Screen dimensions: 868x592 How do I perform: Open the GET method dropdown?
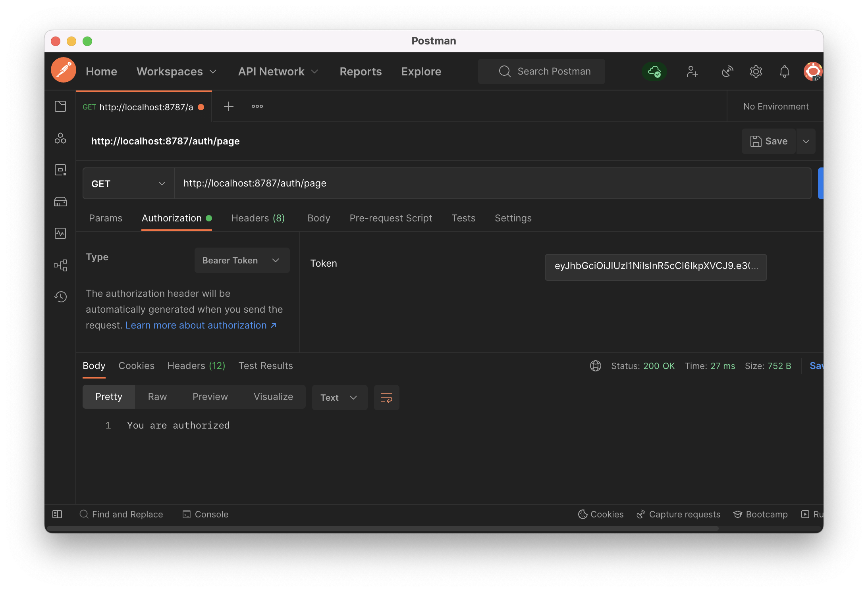(128, 183)
